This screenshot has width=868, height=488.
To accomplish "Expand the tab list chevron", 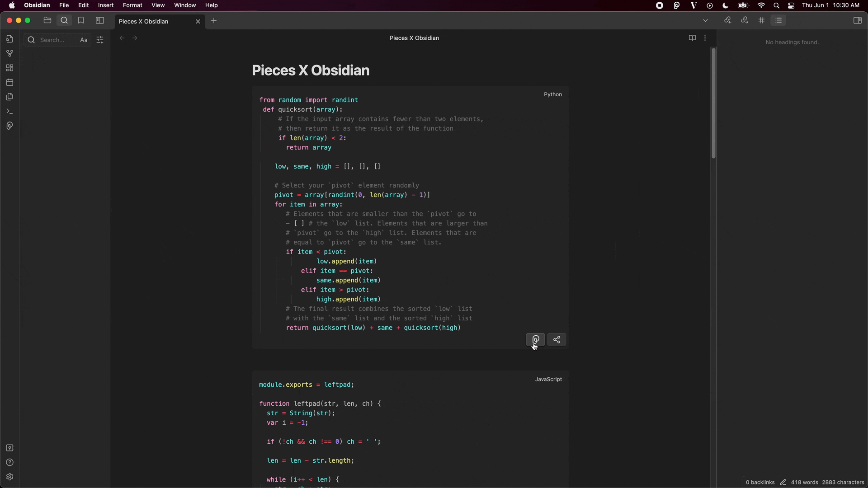I will [x=705, y=20].
